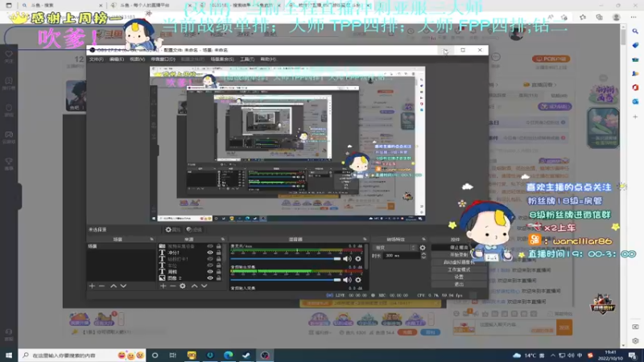
Task: Click 设置 settings button in controls
Action: [459, 277]
